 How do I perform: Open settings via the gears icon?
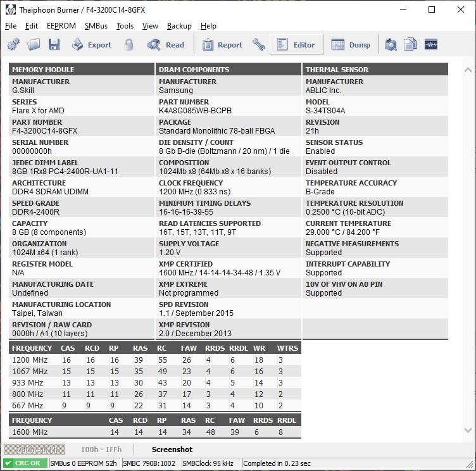(x=13, y=45)
